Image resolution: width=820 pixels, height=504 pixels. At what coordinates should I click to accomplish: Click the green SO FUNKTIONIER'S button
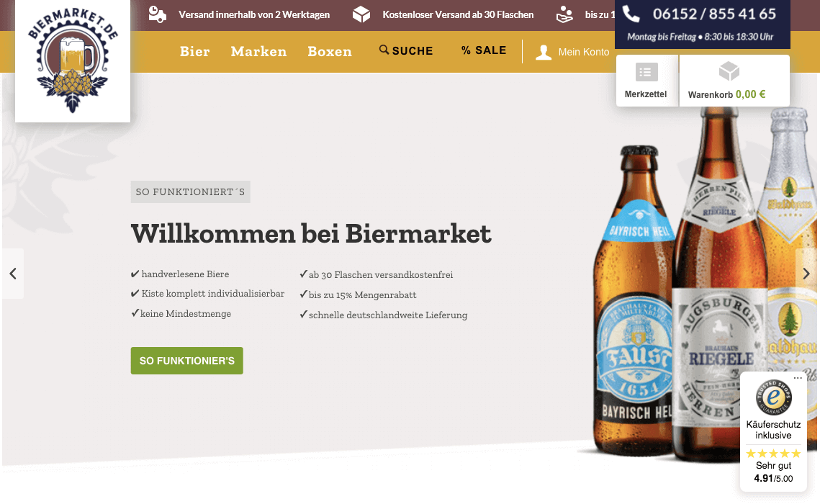point(186,361)
